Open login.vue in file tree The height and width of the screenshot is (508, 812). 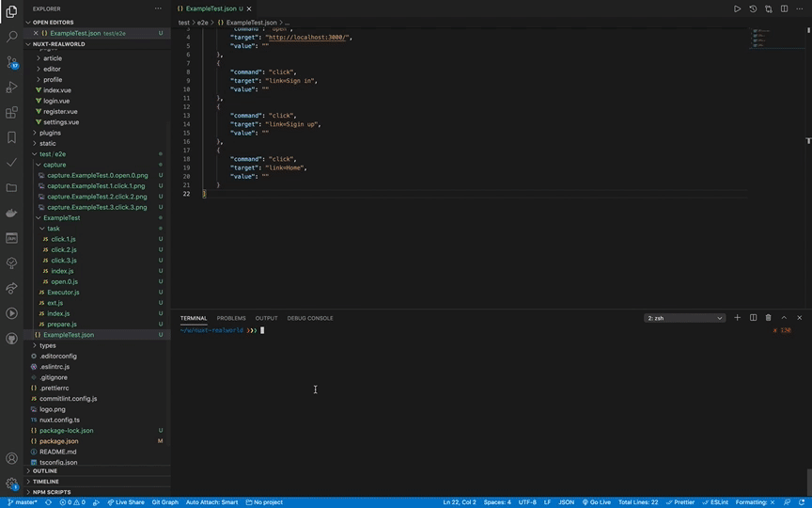click(x=56, y=101)
